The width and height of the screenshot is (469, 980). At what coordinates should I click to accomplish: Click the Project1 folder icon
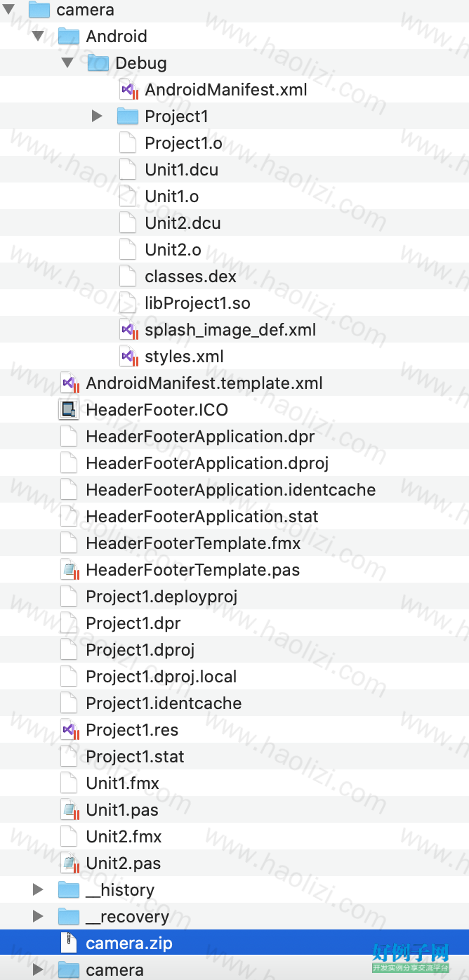click(x=127, y=116)
